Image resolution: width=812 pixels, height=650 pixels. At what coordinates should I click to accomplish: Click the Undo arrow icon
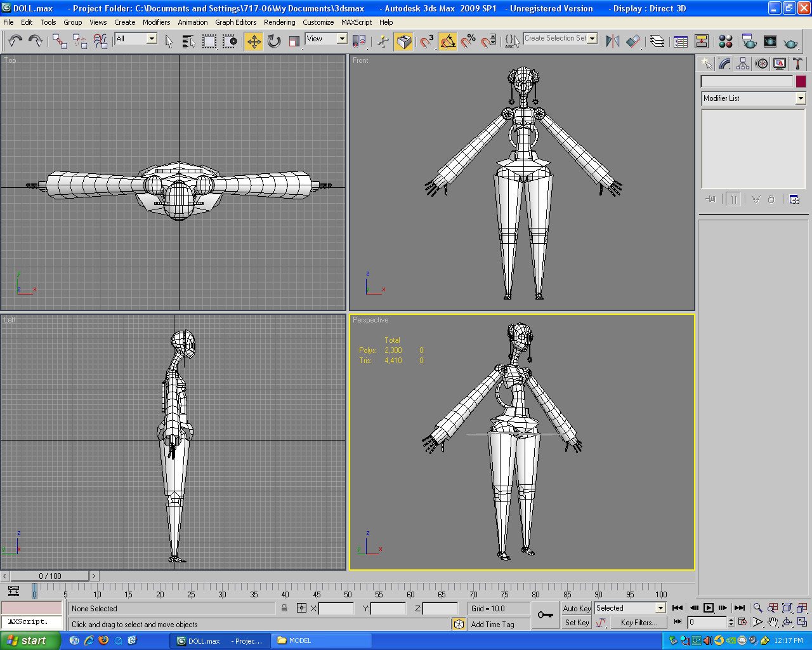coord(15,41)
